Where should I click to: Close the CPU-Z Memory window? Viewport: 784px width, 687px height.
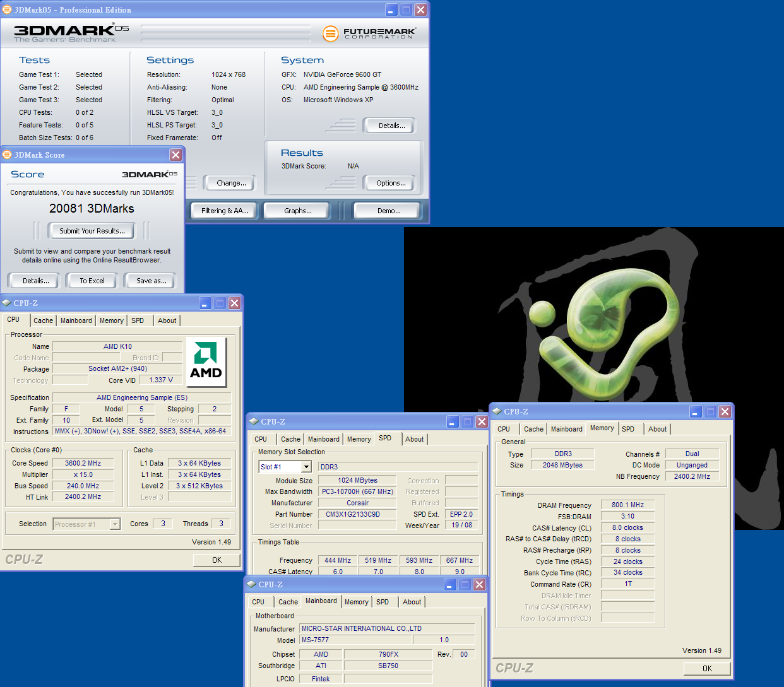coord(725,412)
